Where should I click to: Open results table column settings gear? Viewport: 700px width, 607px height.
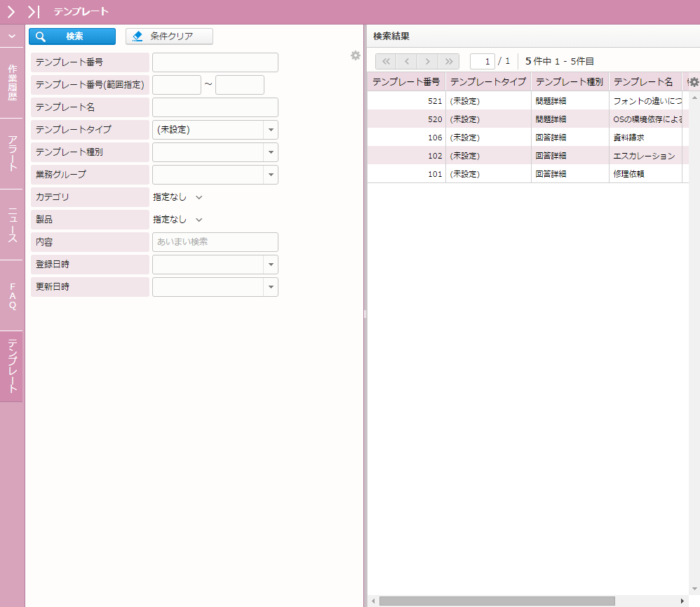click(694, 82)
